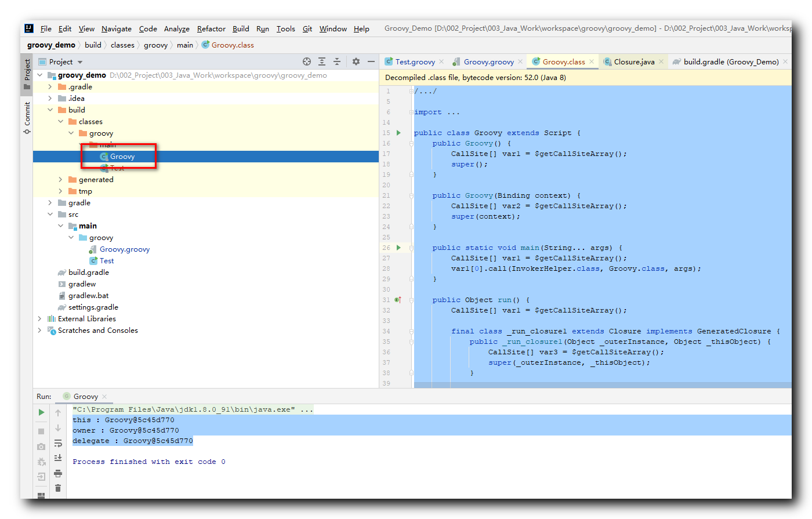Click the Dump Threads camera icon
The image size is (812, 519).
[x=41, y=447]
